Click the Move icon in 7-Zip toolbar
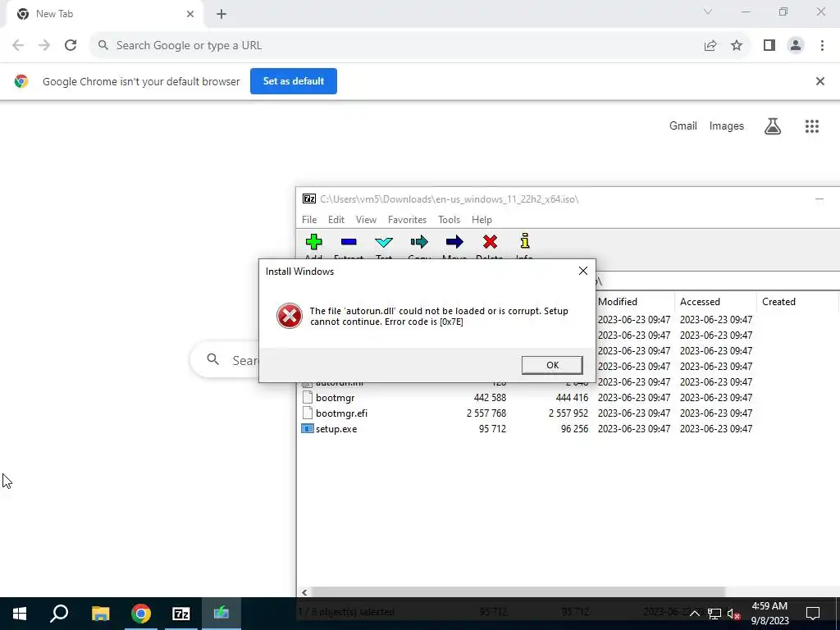This screenshot has height=630, width=840. coord(454,242)
